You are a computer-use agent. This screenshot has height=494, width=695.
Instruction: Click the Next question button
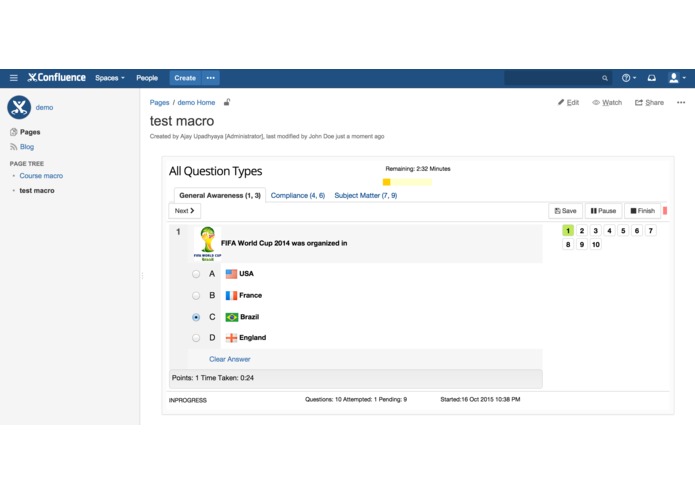pos(184,211)
